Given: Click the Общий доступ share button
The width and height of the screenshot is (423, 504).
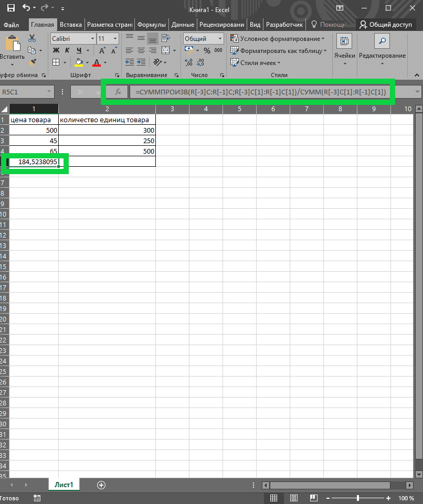Looking at the screenshot, I should [x=386, y=25].
